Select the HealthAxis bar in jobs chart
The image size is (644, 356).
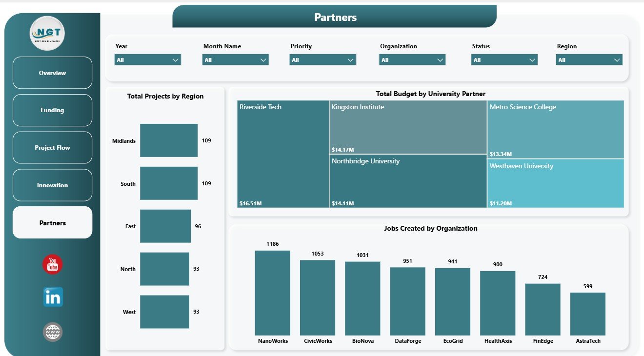498,303
